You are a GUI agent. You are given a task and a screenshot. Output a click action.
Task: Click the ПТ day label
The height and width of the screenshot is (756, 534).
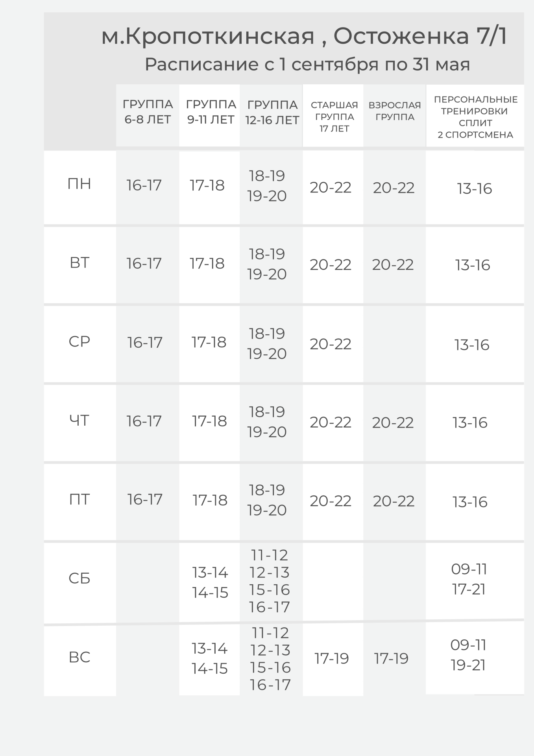79,499
